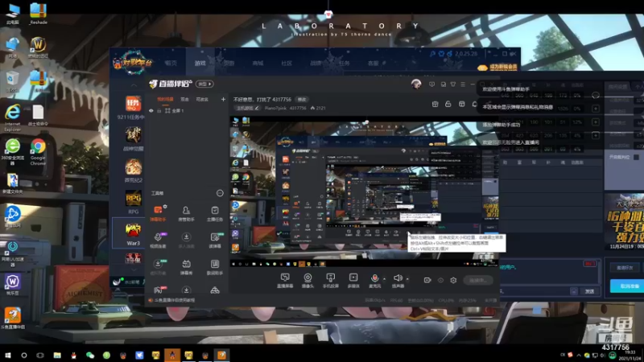Select the first orange scene tab

[x=166, y=99]
